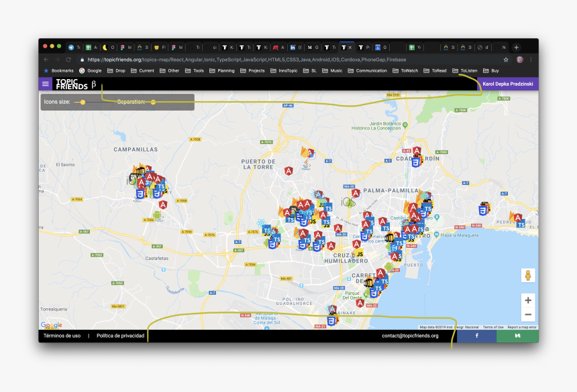
Task: View site security lock info
Action: pyautogui.click(x=82, y=60)
